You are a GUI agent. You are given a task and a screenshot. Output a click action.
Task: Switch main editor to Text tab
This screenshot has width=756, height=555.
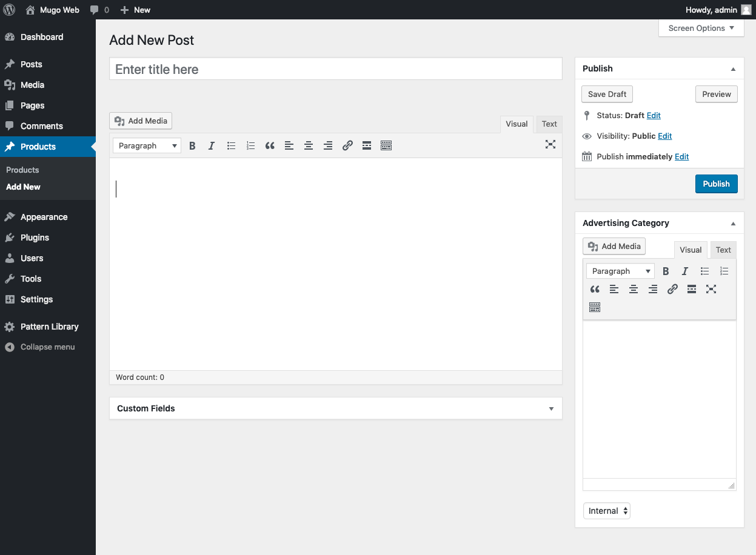(x=549, y=124)
